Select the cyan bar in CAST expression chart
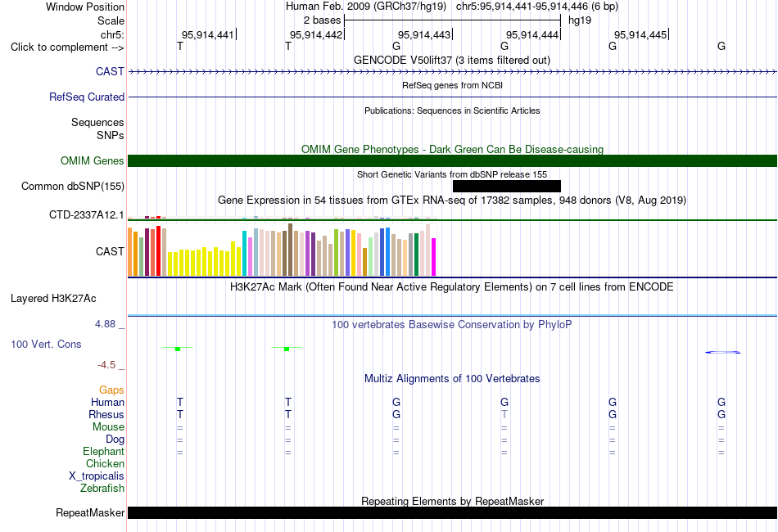This screenshot has height=532, width=778. click(244, 254)
